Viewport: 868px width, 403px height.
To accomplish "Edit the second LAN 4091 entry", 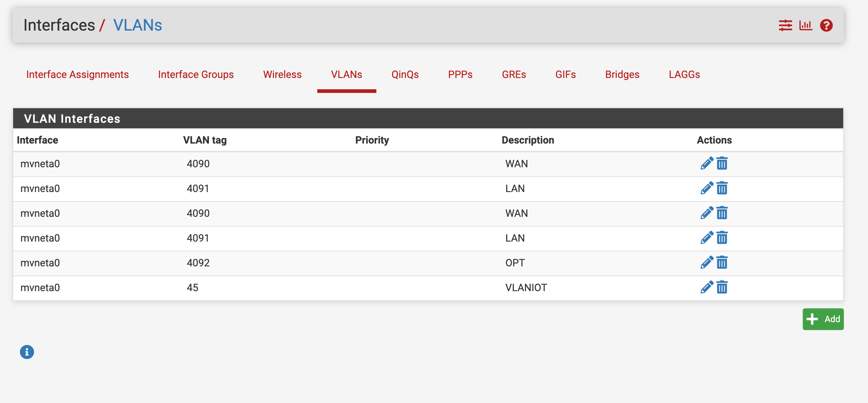I will click(706, 238).
